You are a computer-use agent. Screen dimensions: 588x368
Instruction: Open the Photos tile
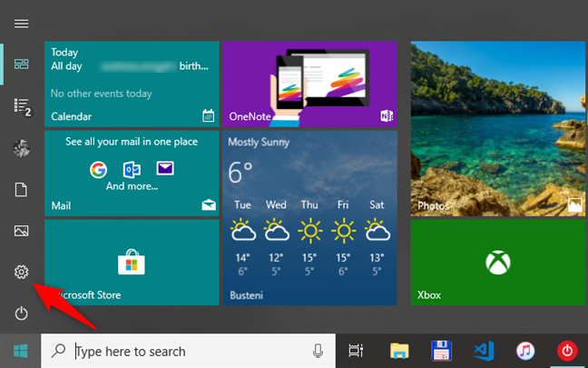click(x=497, y=128)
